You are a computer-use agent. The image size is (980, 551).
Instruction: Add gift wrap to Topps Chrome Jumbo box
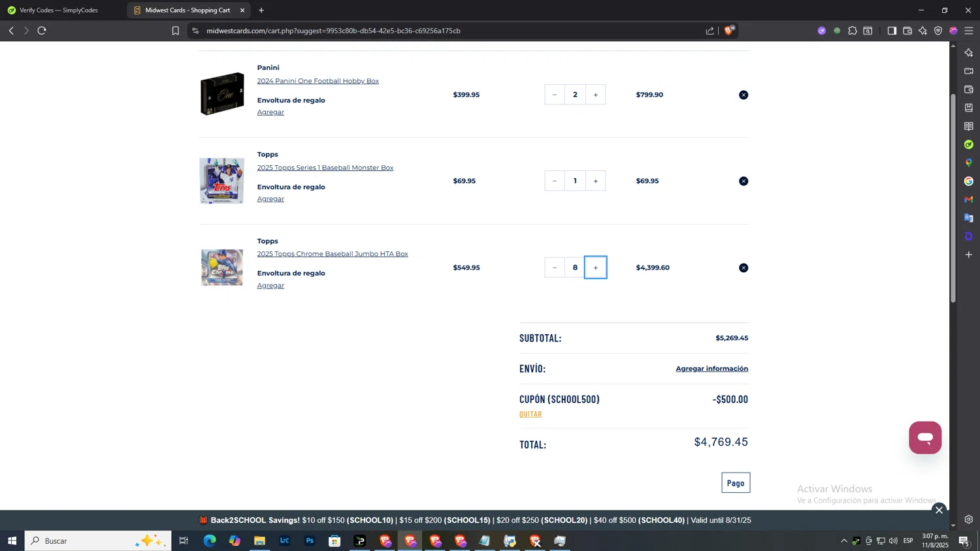[x=270, y=285]
